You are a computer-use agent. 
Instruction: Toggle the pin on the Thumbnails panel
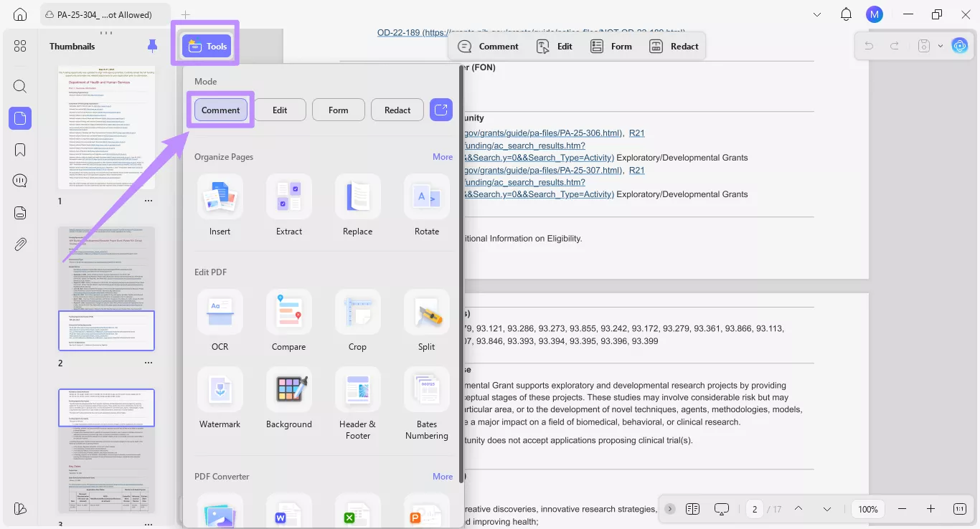tap(152, 45)
